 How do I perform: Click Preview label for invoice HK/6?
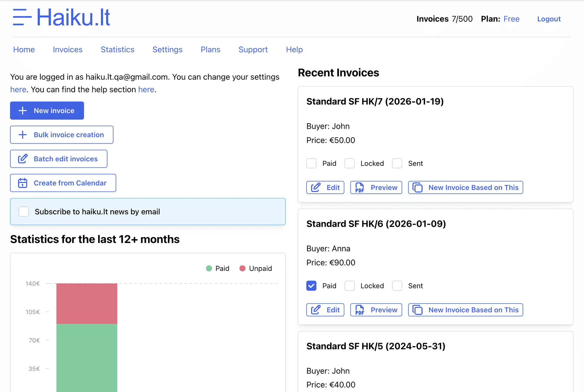tap(384, 310)
